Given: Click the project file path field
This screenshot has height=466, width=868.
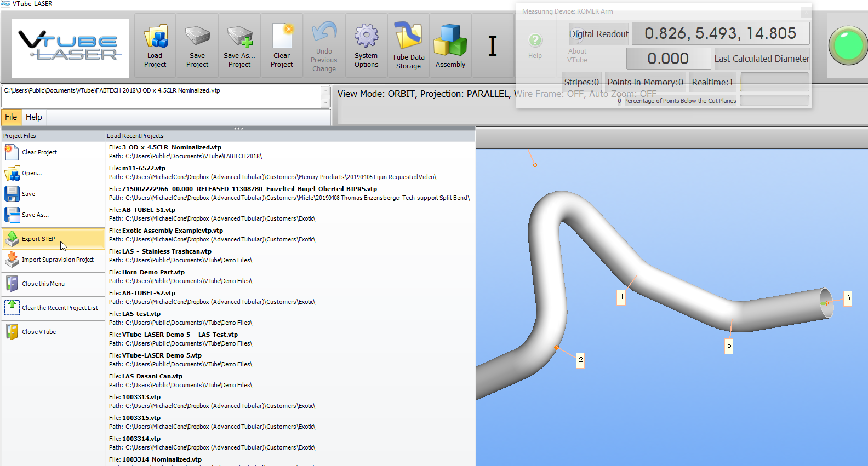Looking at the screenshot, I should click(x=162, y=96).
